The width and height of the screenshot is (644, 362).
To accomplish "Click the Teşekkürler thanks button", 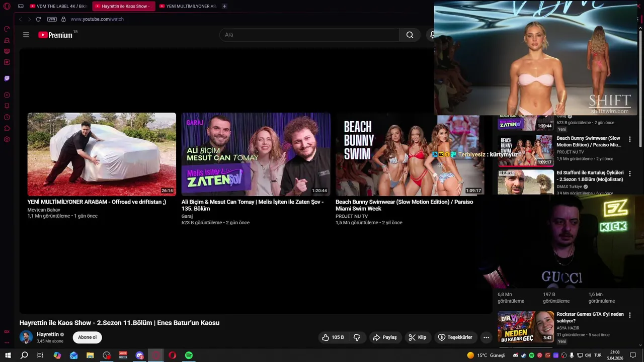I will point(455,337).
